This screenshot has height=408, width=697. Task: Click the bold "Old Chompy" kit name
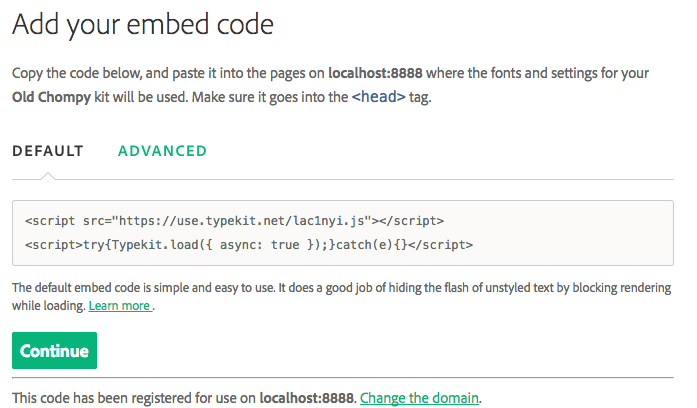coord(50,100)
